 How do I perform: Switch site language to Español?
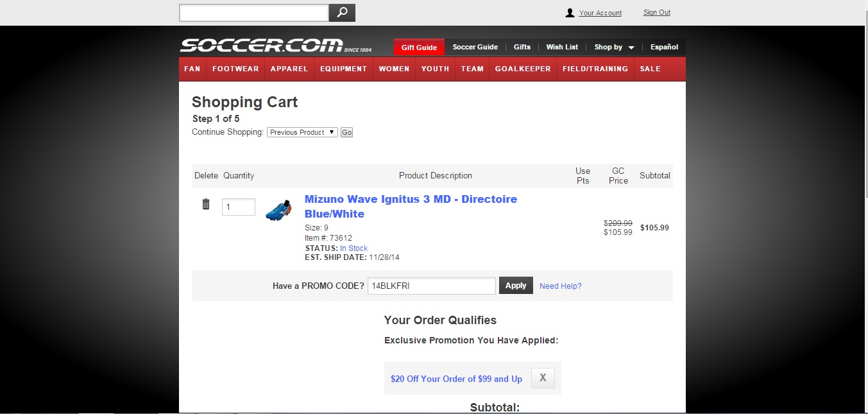664,47
